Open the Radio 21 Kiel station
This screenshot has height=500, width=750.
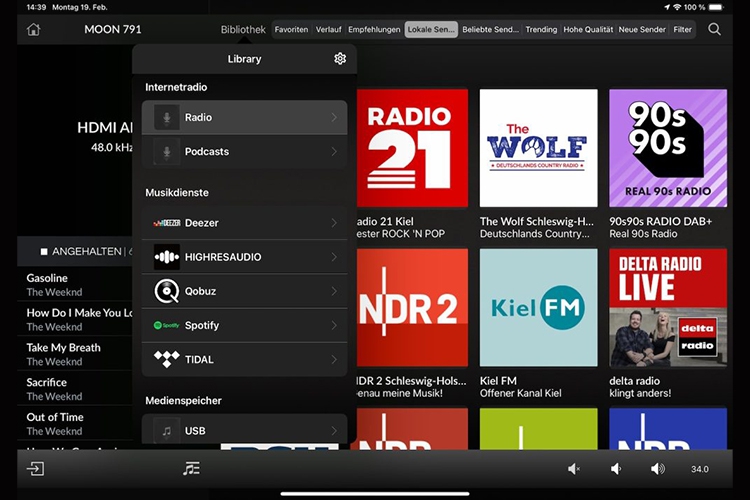(x=412, y=148)
